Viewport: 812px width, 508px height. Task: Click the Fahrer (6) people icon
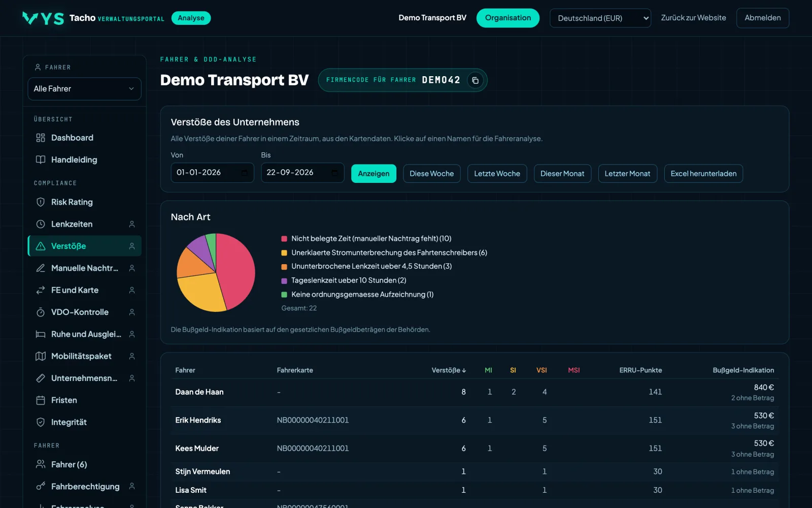point(41,464)
